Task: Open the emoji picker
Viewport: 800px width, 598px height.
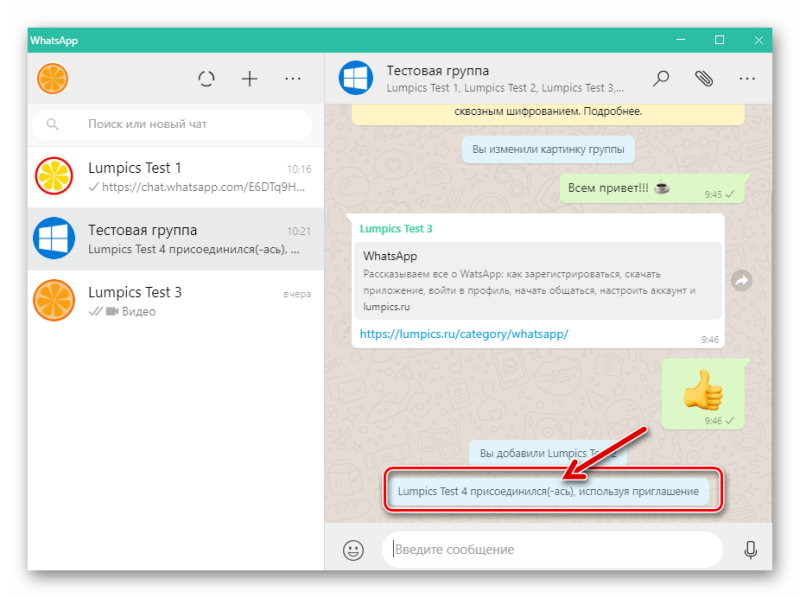Action: click(353, 550)
